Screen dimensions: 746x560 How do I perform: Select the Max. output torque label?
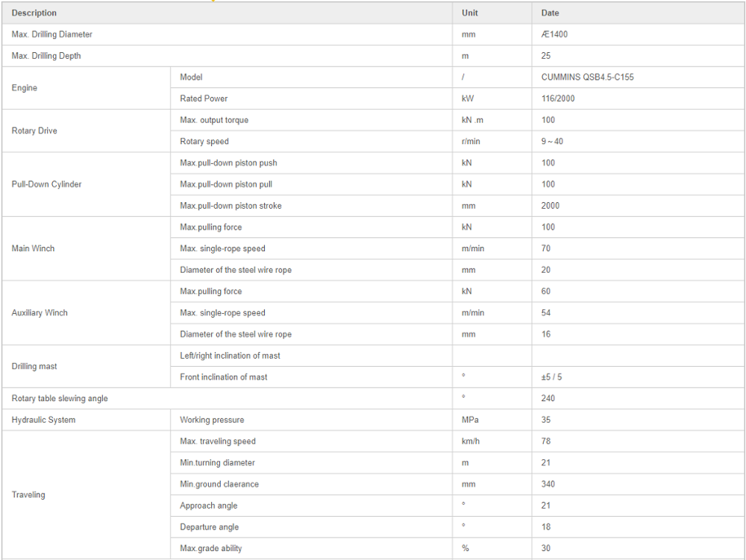[214, 120]
